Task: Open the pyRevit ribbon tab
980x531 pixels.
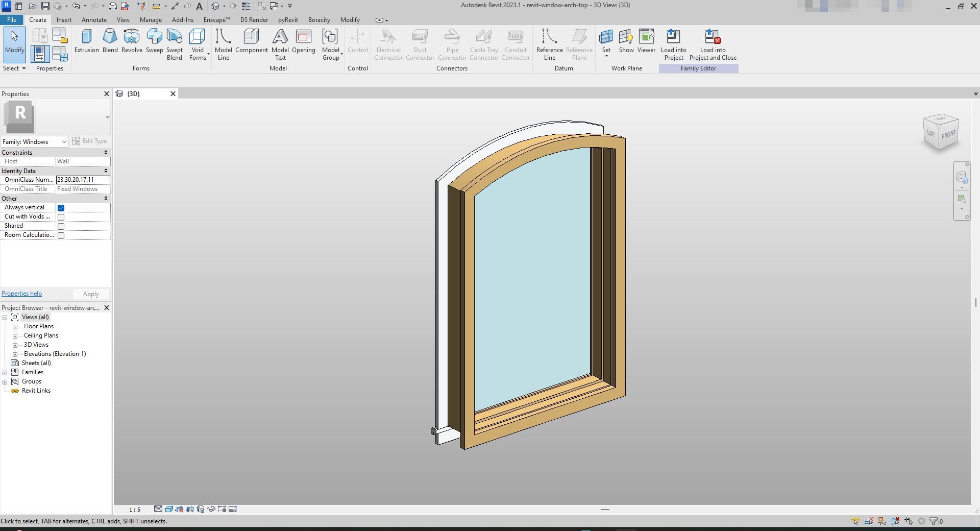Action: 288,20
